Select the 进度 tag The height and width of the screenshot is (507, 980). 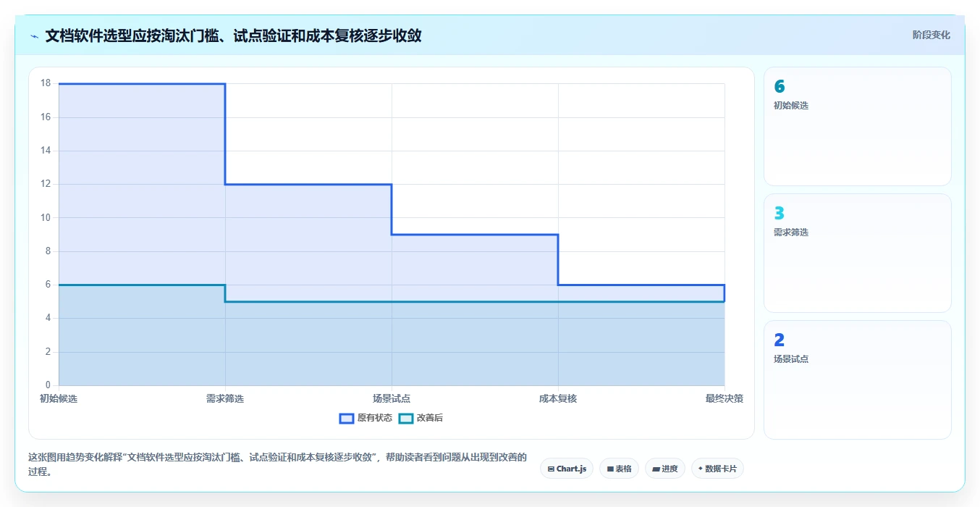664,469
